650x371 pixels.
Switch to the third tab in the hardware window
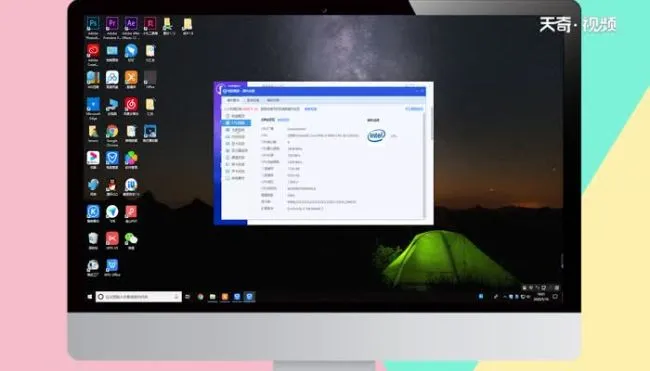pyautogui.click(x=273, y=100)
